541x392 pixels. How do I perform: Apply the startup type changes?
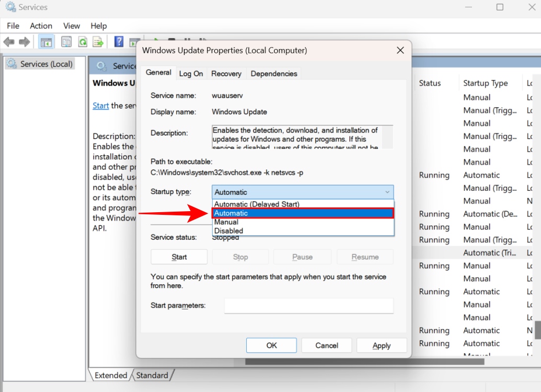coord(382,345)
